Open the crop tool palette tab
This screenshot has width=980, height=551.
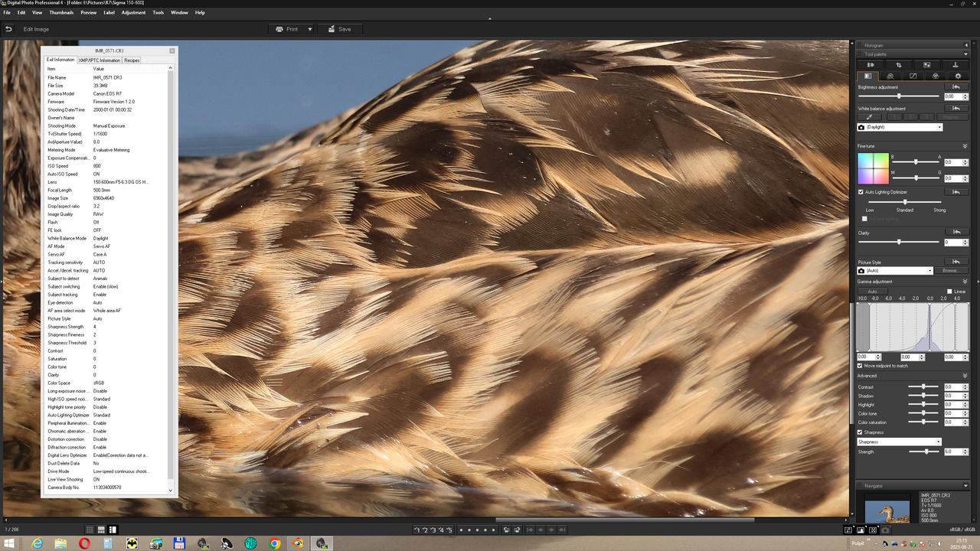[898, 65]
